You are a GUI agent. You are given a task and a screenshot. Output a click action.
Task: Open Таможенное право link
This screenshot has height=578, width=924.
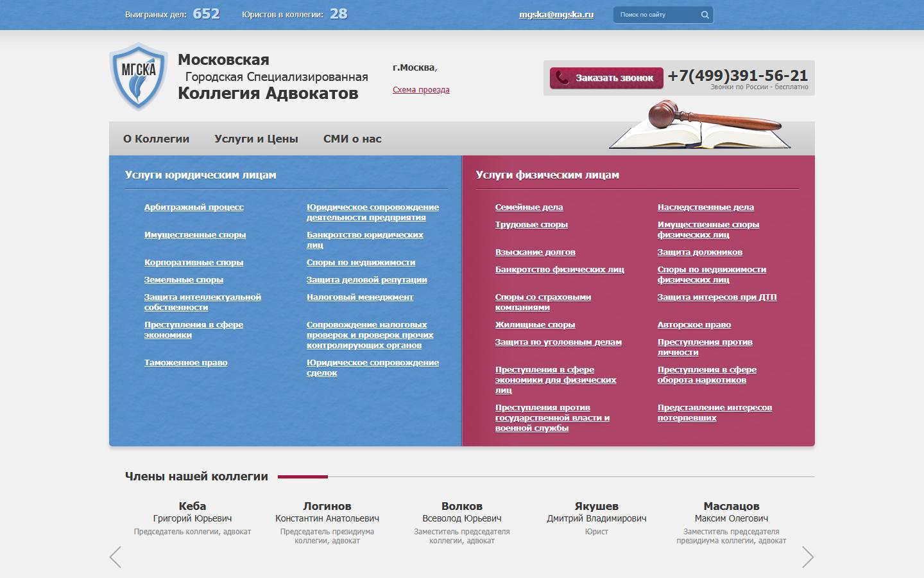click(186, 362)
